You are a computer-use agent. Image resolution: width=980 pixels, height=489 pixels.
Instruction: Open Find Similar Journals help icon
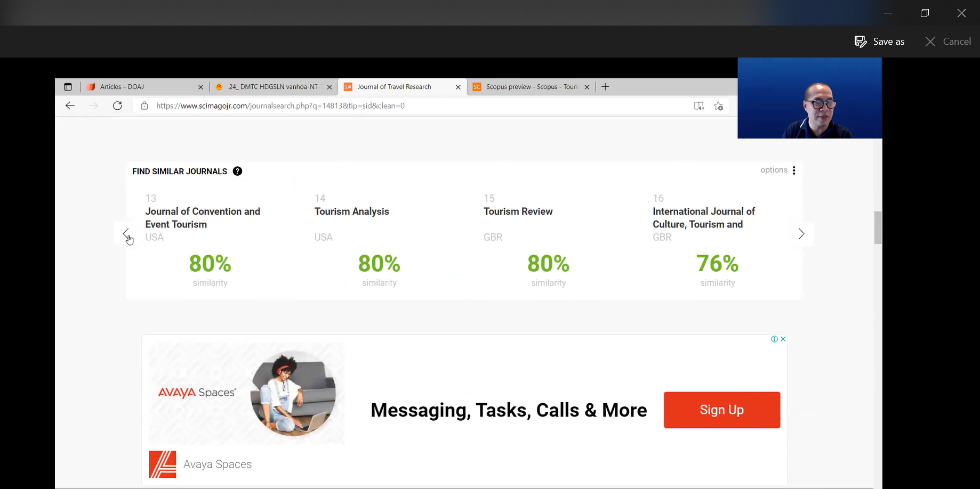click(x=238, y=171)
